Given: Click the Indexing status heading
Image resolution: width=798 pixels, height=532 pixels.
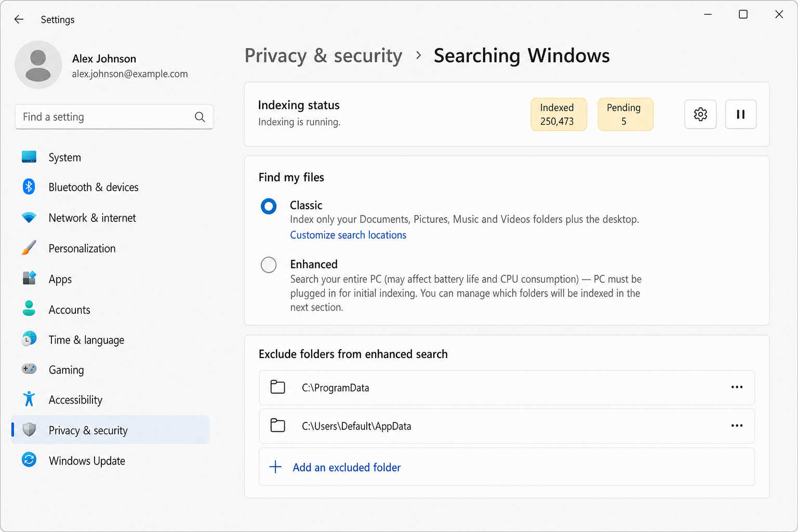Looking at the screenshot, I should (x=299, y=105).
